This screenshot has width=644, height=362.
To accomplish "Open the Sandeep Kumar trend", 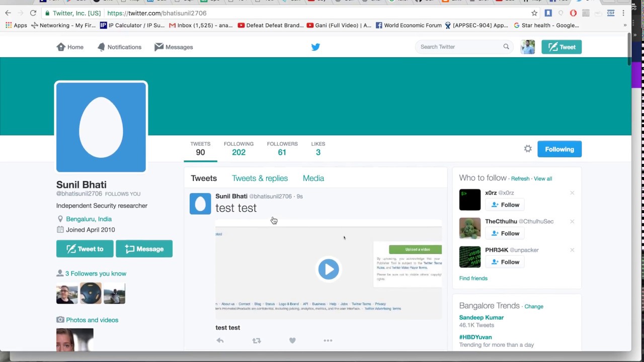I will click(x=481, y=317).
